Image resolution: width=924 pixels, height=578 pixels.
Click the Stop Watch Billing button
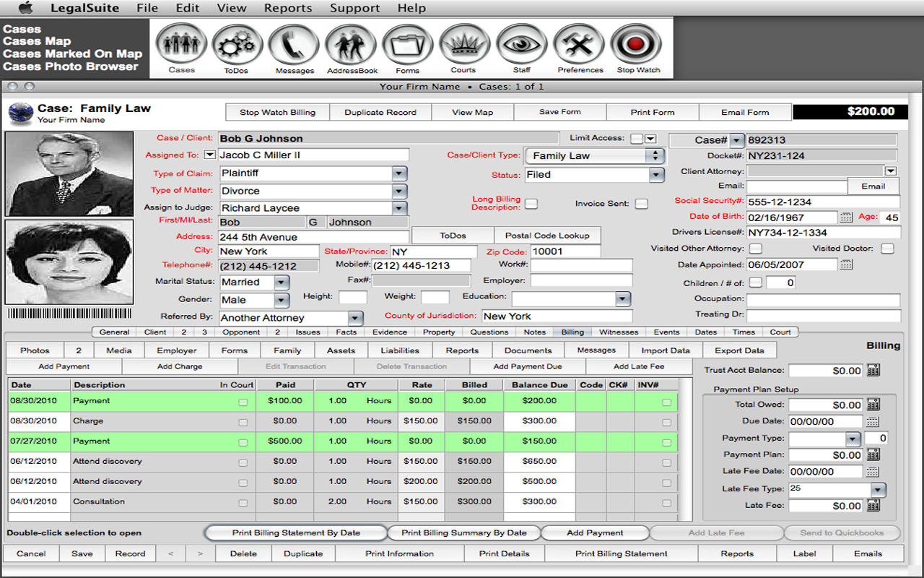click(x=277, y=112)
